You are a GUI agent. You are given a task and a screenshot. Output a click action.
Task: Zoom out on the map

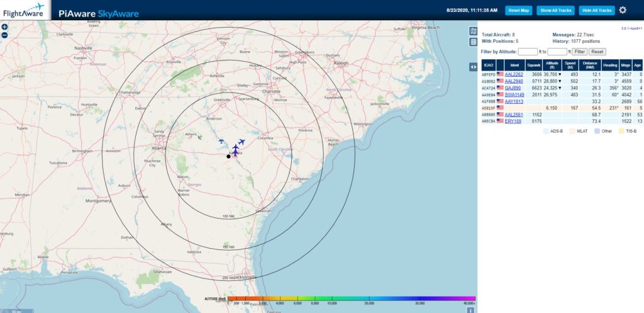tap(4, 35)
